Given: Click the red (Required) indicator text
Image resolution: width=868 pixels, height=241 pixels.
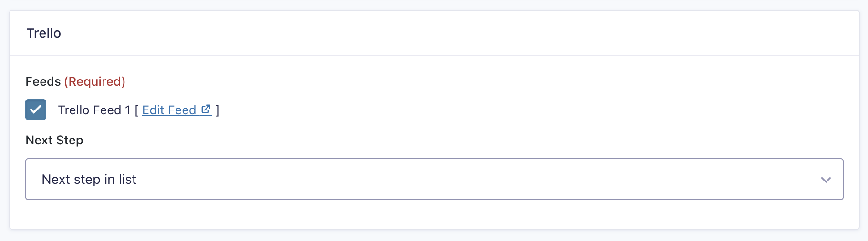Looking at the screenshot, I should tap(95, 81).
